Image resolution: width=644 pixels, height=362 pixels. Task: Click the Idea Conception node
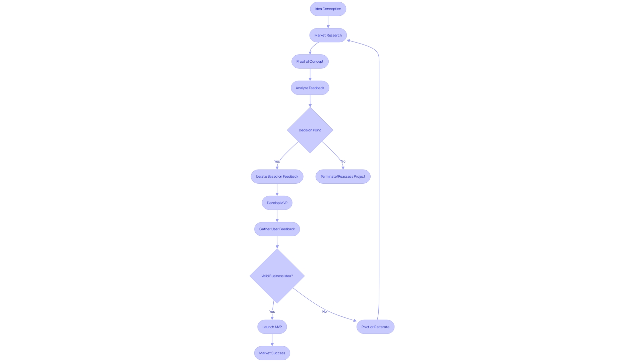(327, 8)
